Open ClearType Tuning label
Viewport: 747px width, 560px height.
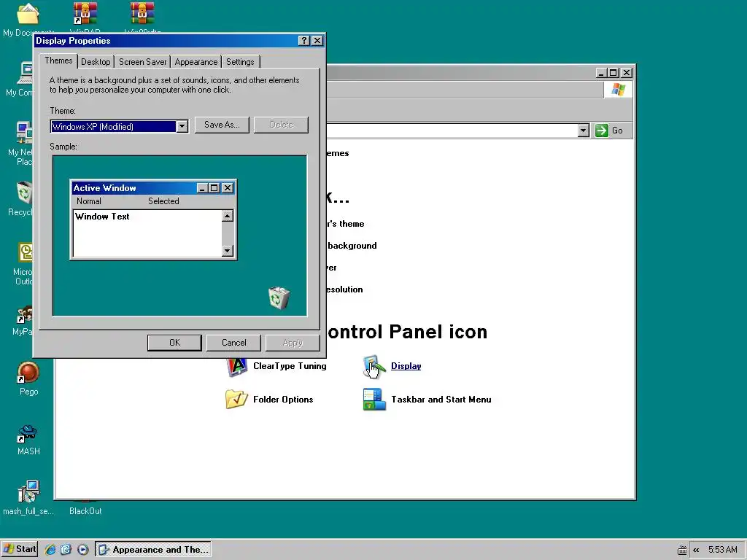(290, 366)
